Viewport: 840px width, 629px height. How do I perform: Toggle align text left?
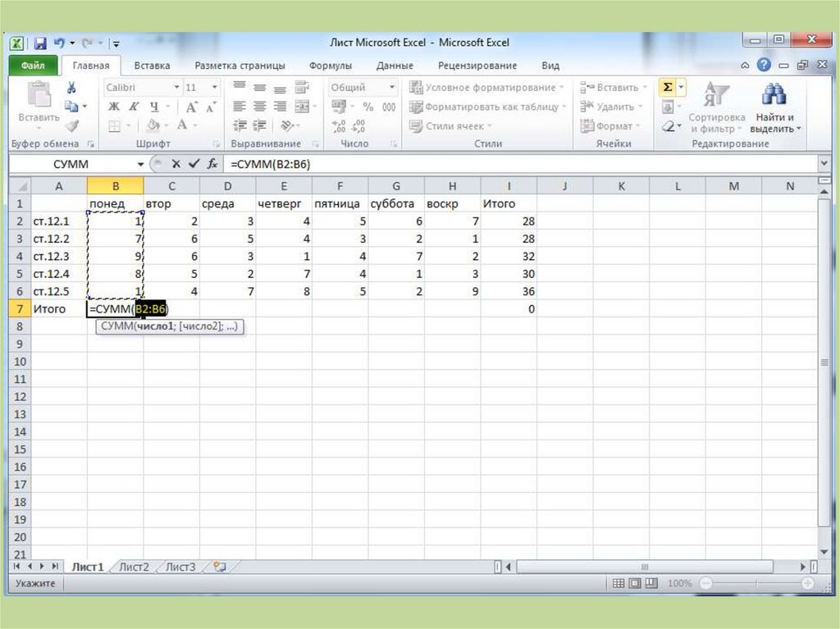[x=240, y=106]
